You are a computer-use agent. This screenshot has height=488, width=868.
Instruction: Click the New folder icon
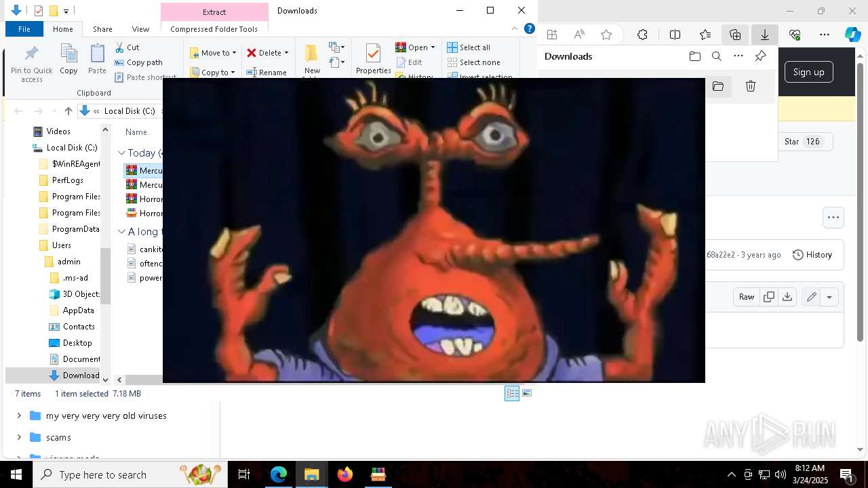point(312,54)
